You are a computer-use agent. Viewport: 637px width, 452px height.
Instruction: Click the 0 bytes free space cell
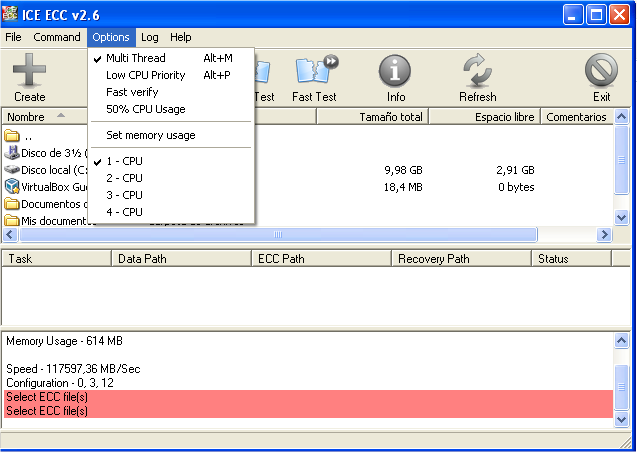516,187
